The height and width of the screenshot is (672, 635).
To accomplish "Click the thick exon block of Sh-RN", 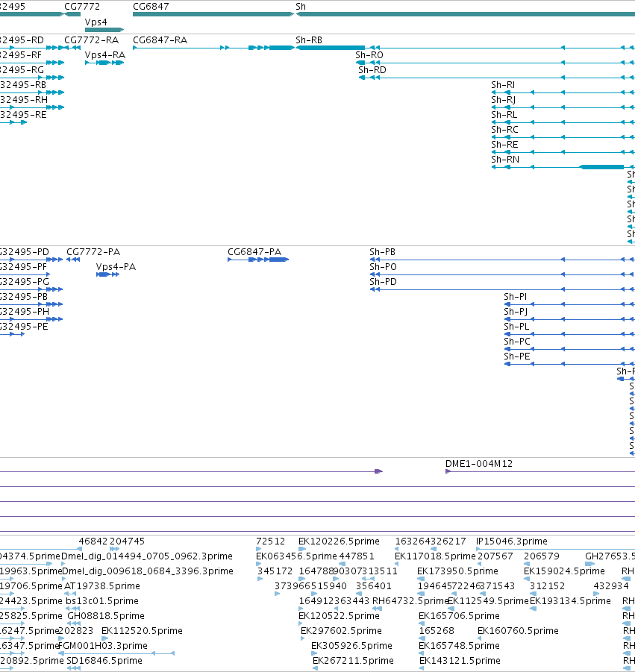I will pyautogui.click(x=601, y=167).
